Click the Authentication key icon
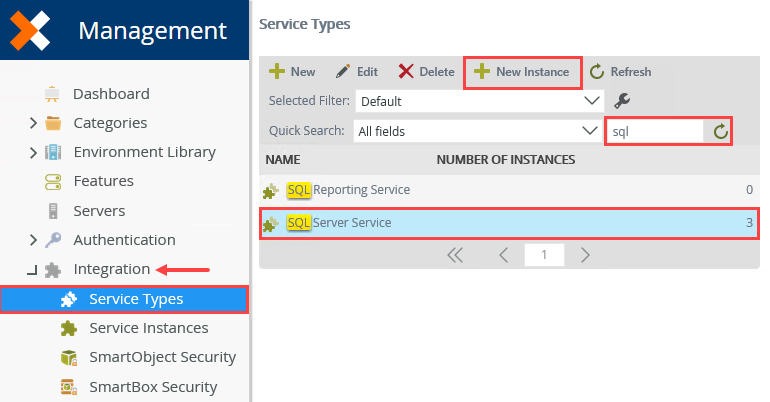This screenshot has height=402, width=770. [53, 240]
